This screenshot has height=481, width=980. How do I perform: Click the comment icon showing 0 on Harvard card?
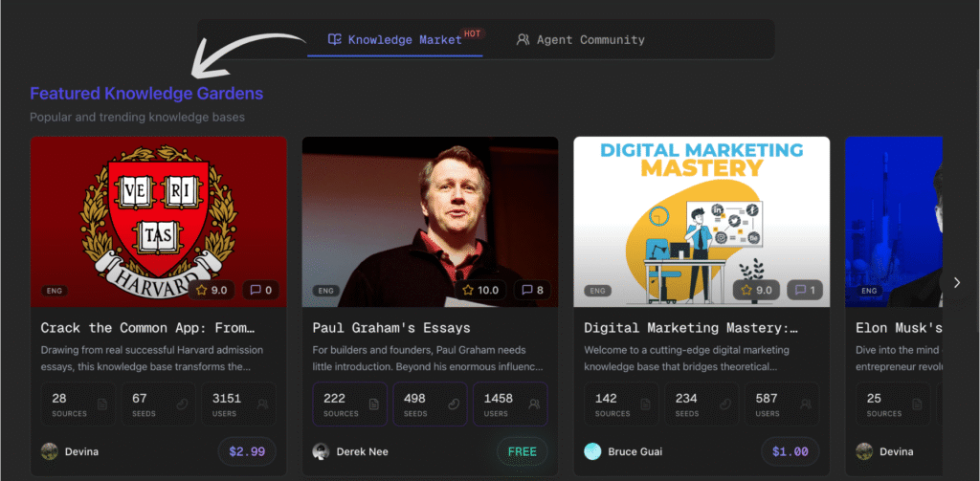[x=261, y=290]
